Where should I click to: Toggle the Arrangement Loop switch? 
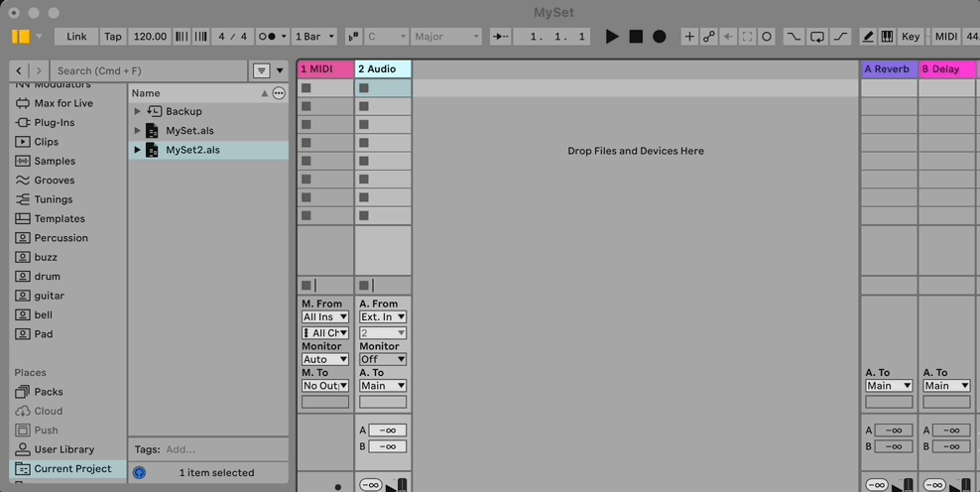817,37
